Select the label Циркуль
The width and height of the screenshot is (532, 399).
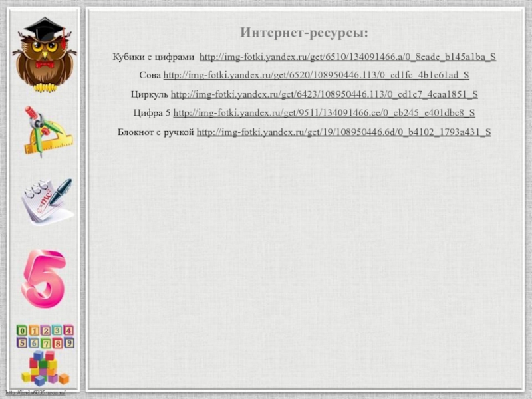[150, 94]
